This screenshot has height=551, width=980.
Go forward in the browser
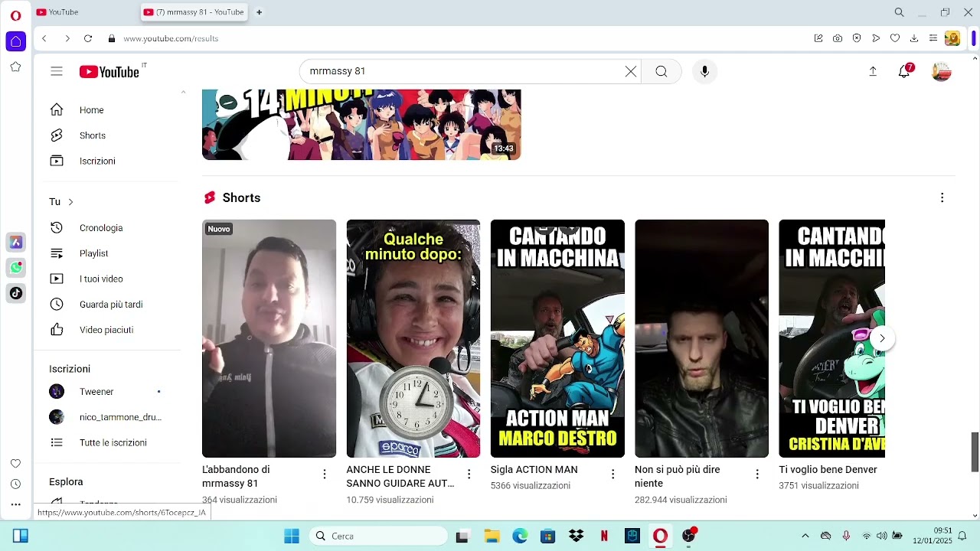point(67,38)
